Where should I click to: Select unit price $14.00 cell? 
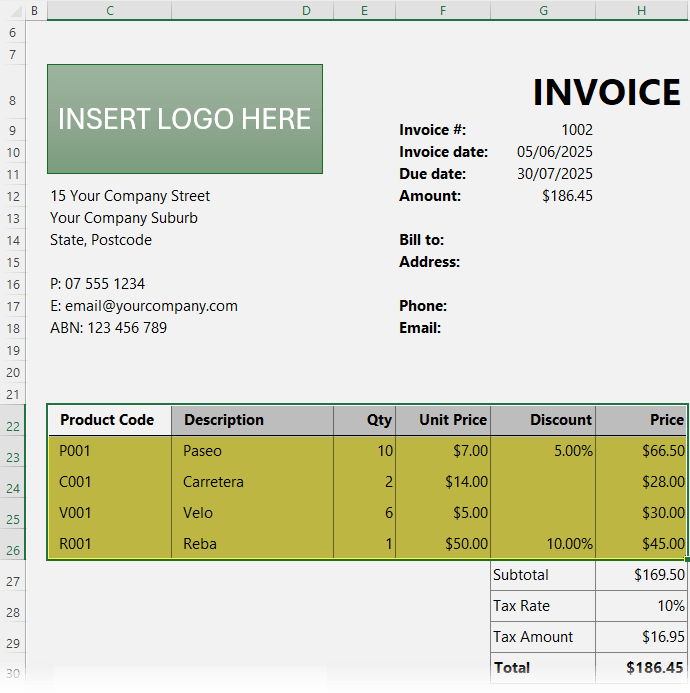point(443,482)
